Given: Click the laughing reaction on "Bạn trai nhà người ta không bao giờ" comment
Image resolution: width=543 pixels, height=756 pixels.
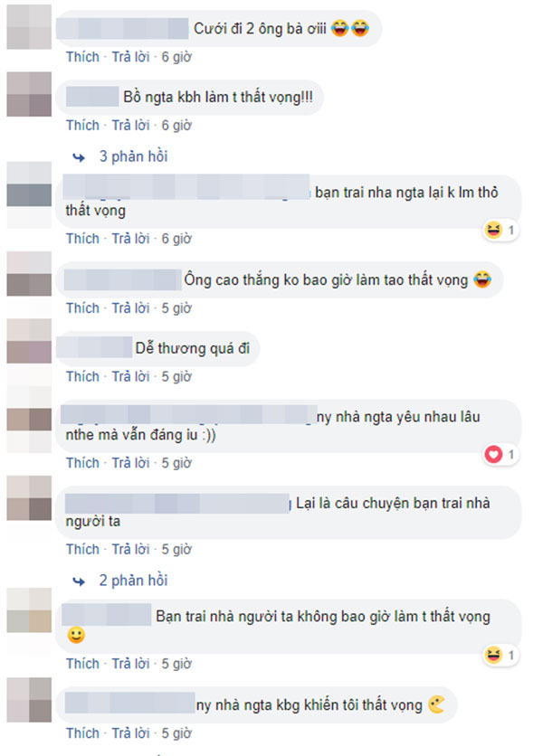Looking at the screenshot, I should [x=493, y=655].
